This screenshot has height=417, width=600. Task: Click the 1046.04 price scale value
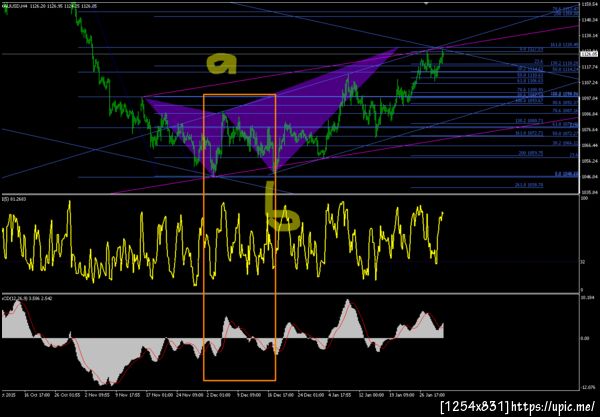[590, 177]
